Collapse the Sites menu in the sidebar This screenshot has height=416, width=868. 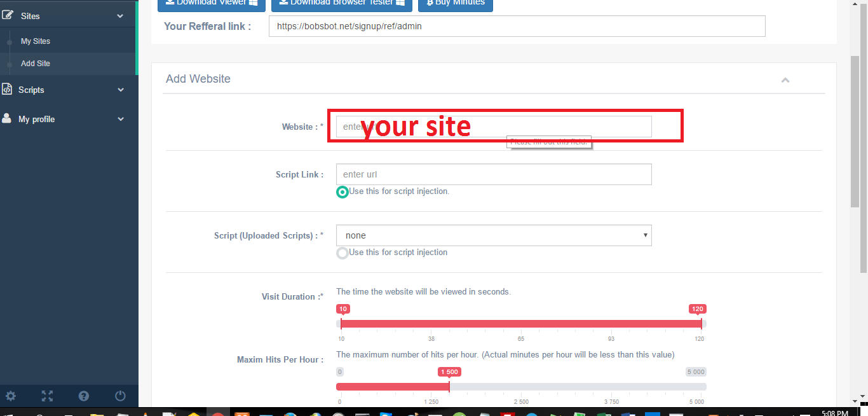120,15
